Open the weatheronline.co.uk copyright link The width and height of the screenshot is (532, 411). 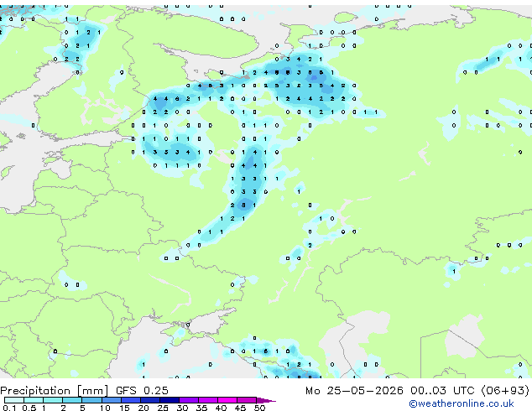click(x=462, y=403)
